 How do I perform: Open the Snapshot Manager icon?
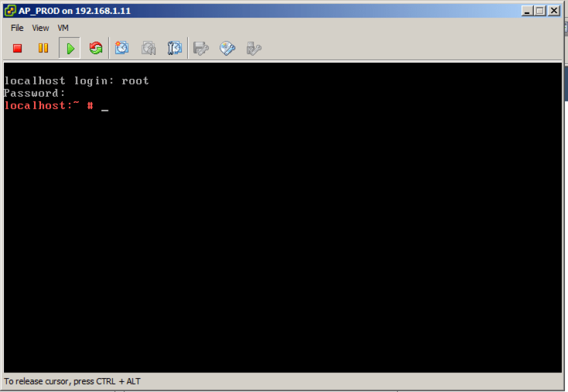[x=174, y=48]
